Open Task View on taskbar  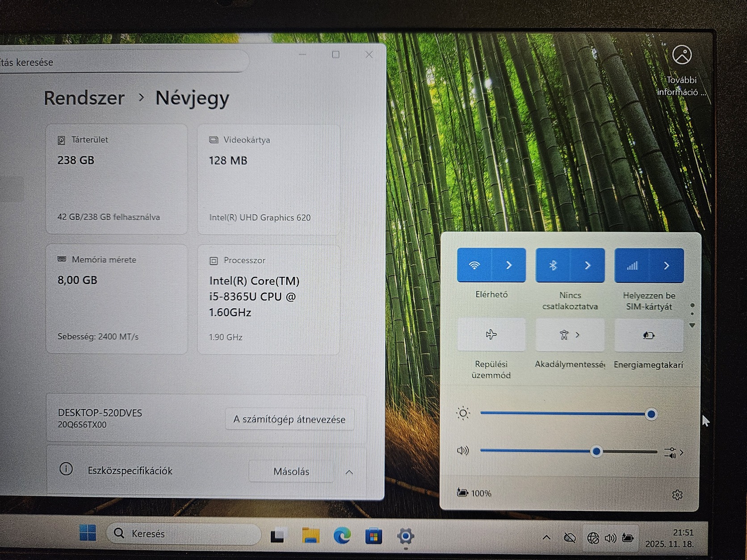[x=278, y=535]
